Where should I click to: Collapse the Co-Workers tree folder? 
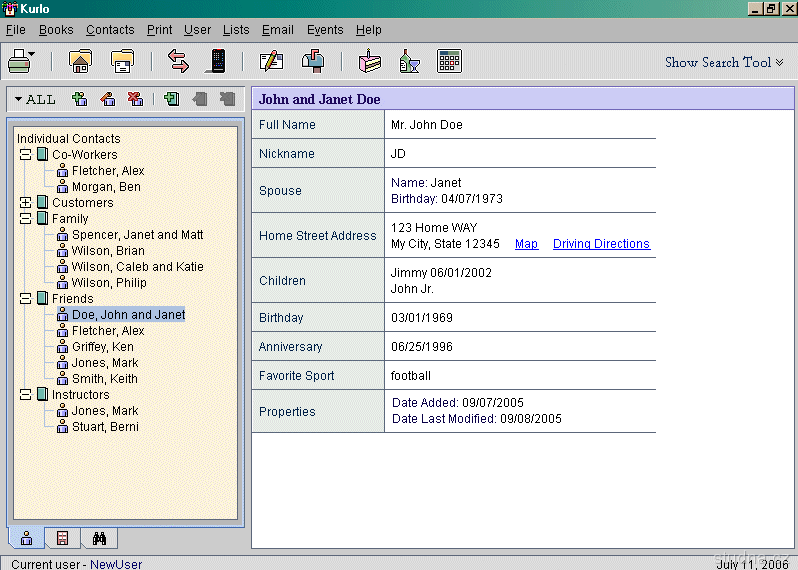click(25, 155)
